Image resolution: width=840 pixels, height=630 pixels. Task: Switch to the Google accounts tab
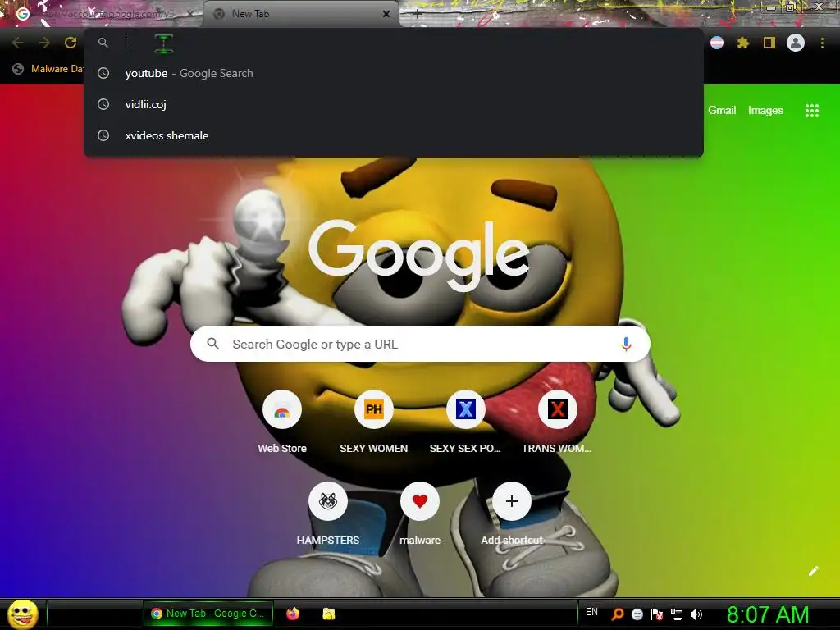click(x=102, y=14)
